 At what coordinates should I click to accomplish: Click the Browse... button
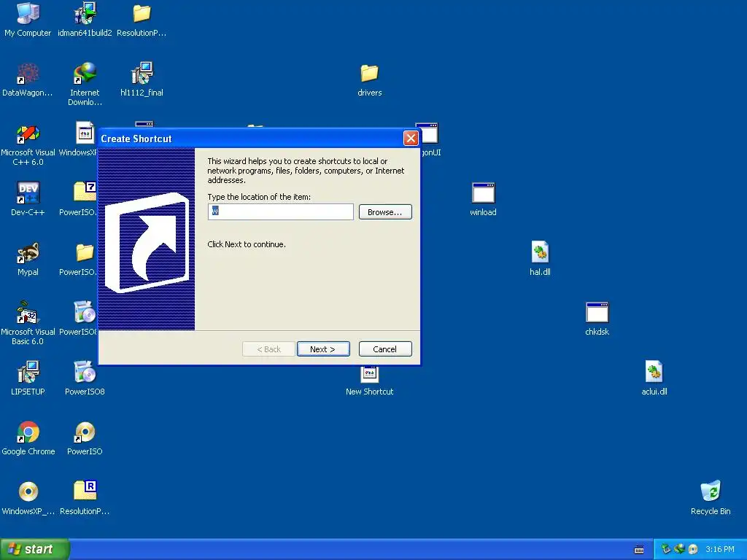click(385, 212)
